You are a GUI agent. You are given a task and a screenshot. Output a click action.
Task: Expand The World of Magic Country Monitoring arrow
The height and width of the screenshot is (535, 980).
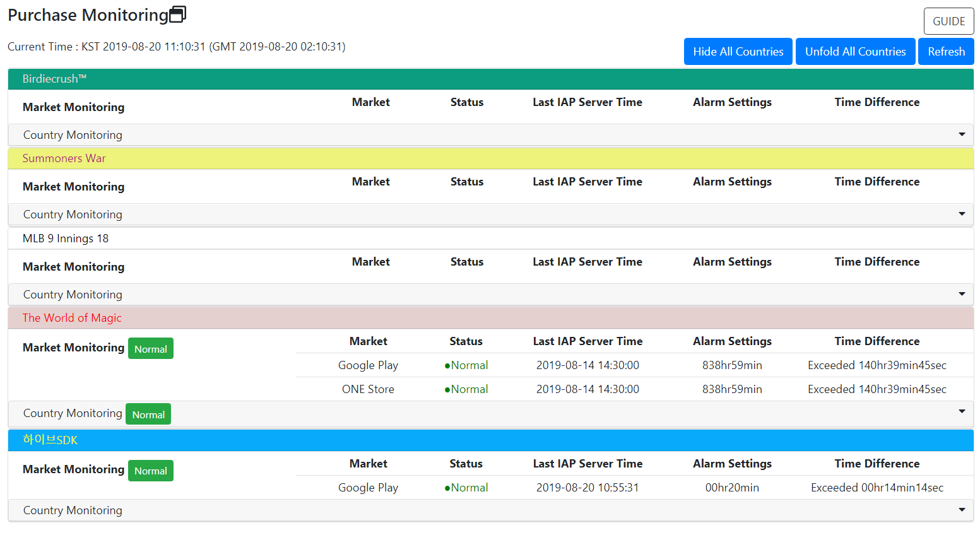(x=962, y=411)
